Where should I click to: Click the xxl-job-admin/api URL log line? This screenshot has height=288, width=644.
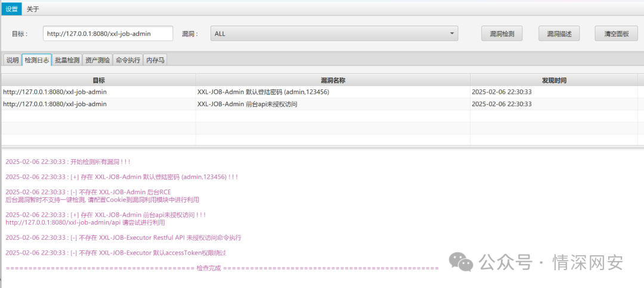pyautogui.click(x=85, y=222)
